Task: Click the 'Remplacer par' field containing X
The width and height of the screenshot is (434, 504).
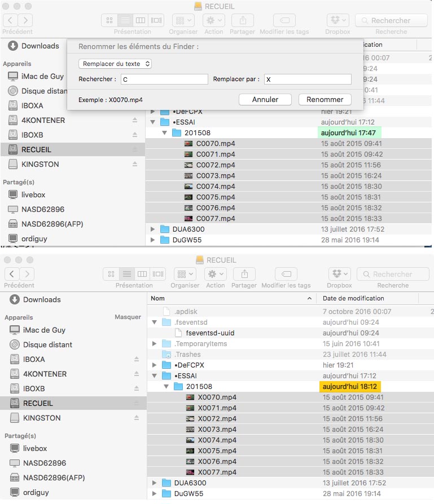Action: coord(308,79)
